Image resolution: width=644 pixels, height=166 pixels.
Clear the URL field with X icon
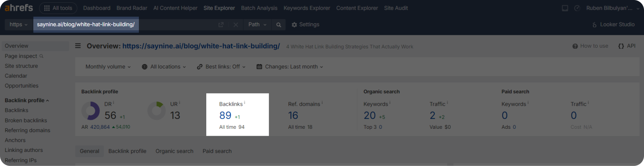pyautogui.click(x=236, y=25)
